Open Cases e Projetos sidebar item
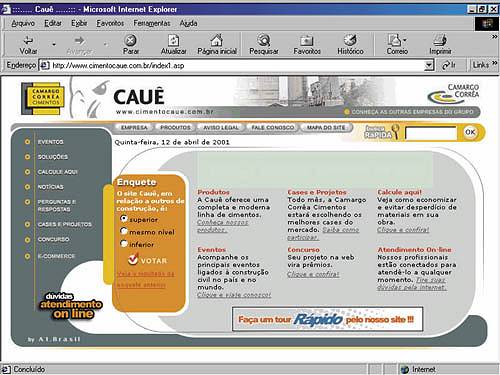Viewport: 500px width, 375px height. (64, 224)
